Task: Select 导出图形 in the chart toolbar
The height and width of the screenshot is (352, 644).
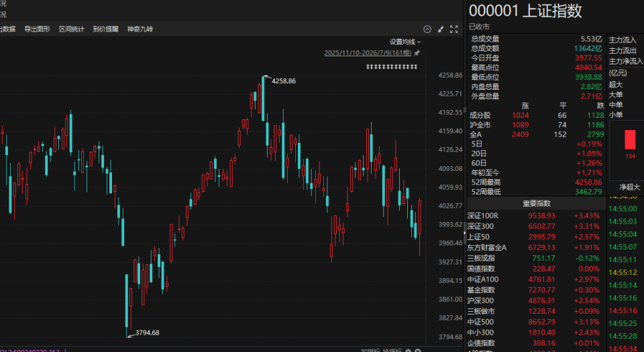Action: tap(37, 29)
